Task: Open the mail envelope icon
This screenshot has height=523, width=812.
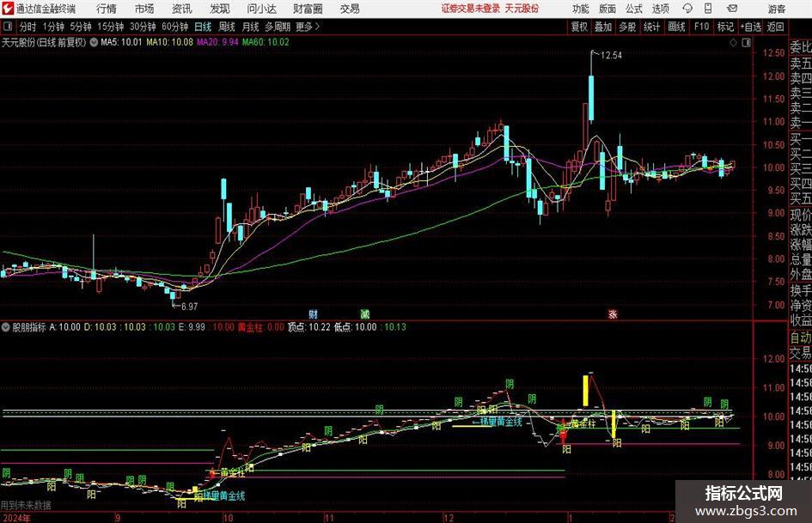Action: (732, 9)
